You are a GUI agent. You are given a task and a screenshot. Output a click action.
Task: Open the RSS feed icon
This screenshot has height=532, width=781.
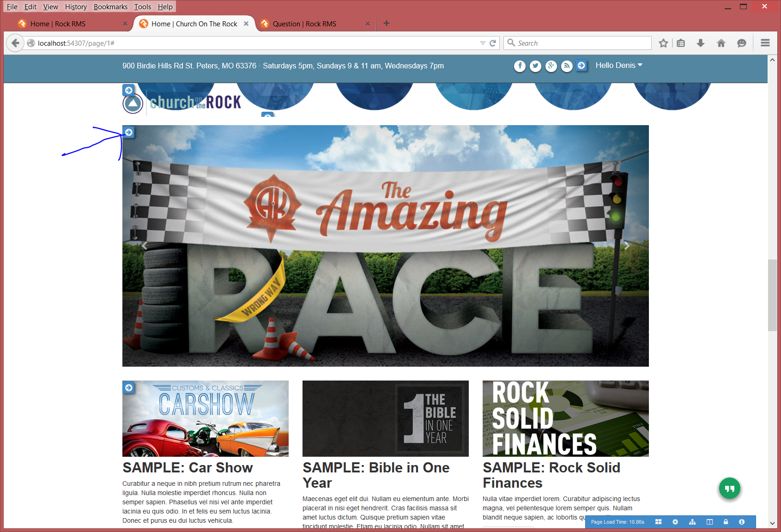coord(567,66)
